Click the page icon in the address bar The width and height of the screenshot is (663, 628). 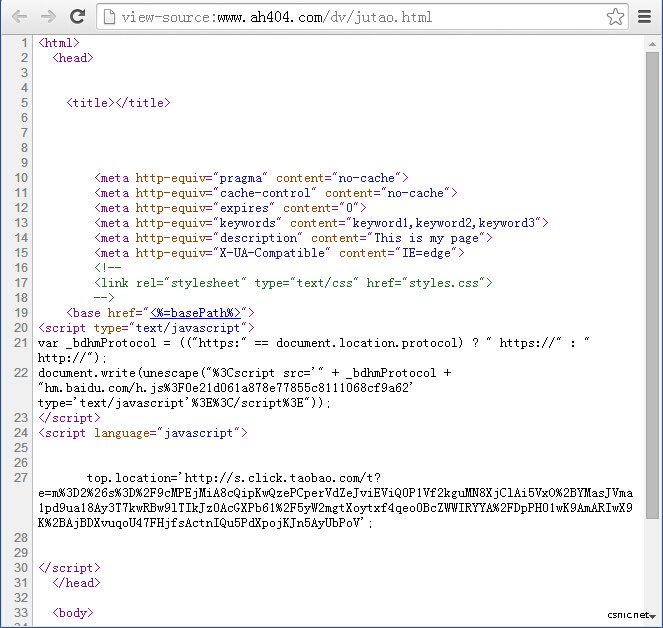tap(110, 17)
